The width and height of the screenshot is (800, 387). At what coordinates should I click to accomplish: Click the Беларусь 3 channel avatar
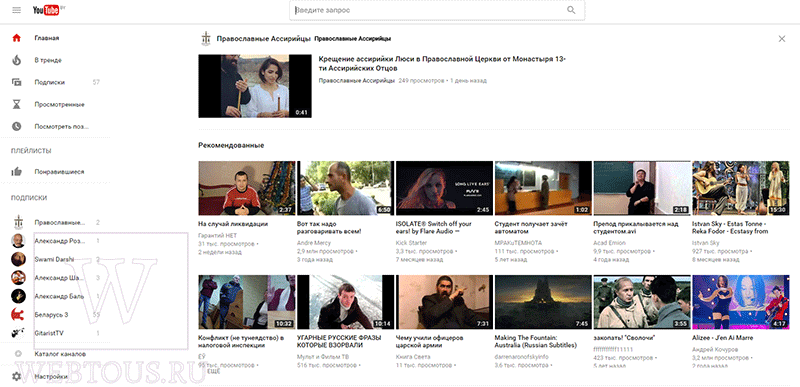[x=18, y=315]
